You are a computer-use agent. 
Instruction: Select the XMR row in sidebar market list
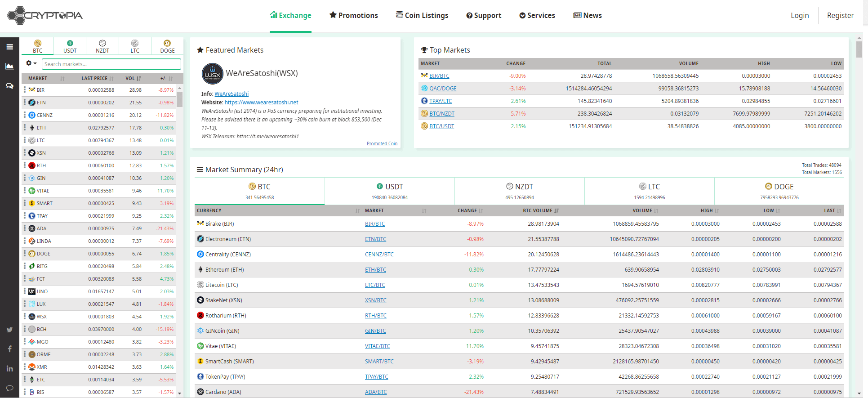[x=99, y=367]
